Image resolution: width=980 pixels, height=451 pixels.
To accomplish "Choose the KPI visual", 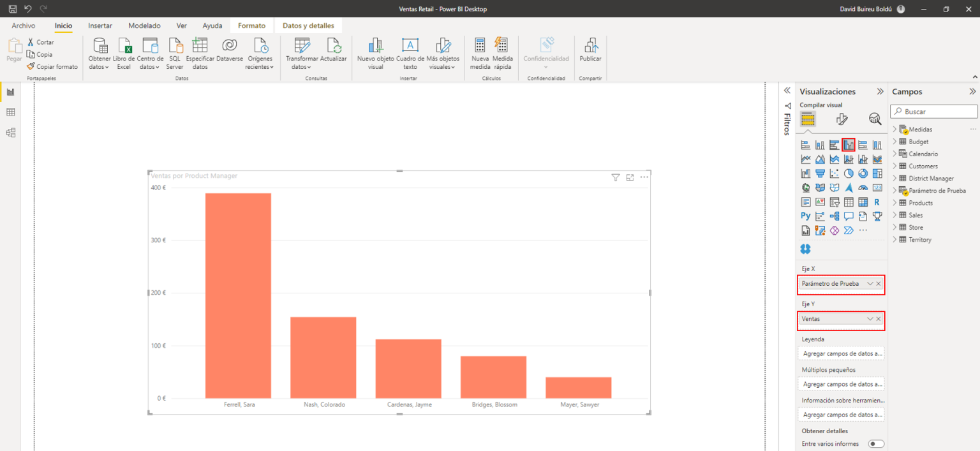I will 820,202.
